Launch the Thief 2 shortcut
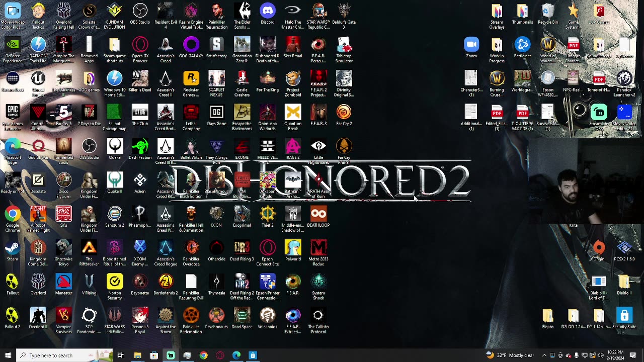The width and height of the screenshot is (644, 362). click(x=267, y=216)
